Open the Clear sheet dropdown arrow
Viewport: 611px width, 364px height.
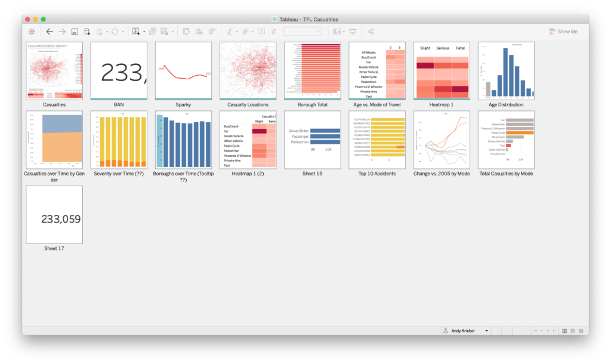coord(172,32)
